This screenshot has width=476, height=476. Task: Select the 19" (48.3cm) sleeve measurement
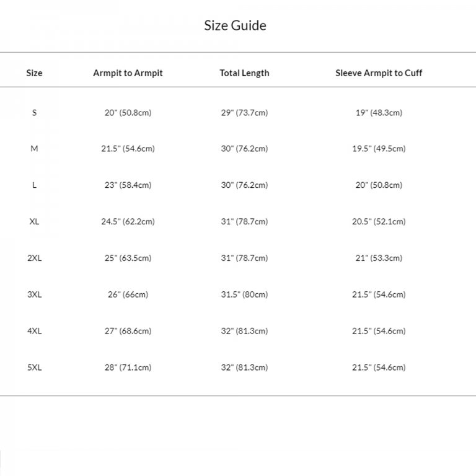[379, 113]
